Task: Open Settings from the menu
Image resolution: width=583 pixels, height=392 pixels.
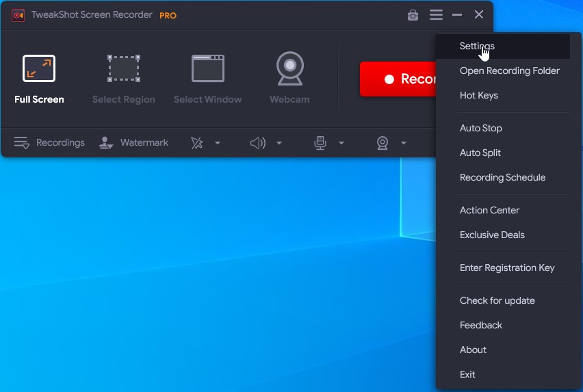Action: pos(477,47)
